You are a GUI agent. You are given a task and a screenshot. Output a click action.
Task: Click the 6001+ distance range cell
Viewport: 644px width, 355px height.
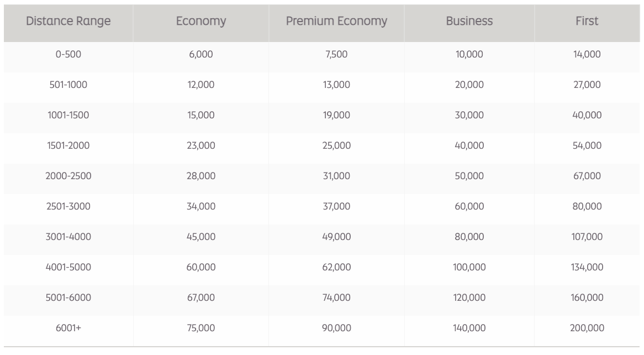(68, 328)
